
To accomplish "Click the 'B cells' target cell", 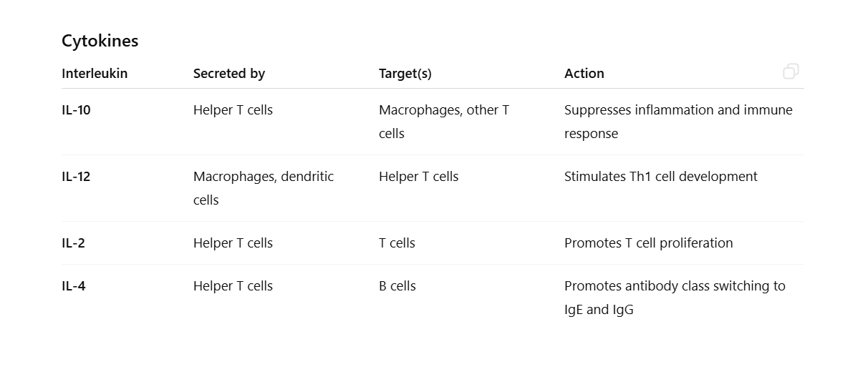I will (397, 286).
